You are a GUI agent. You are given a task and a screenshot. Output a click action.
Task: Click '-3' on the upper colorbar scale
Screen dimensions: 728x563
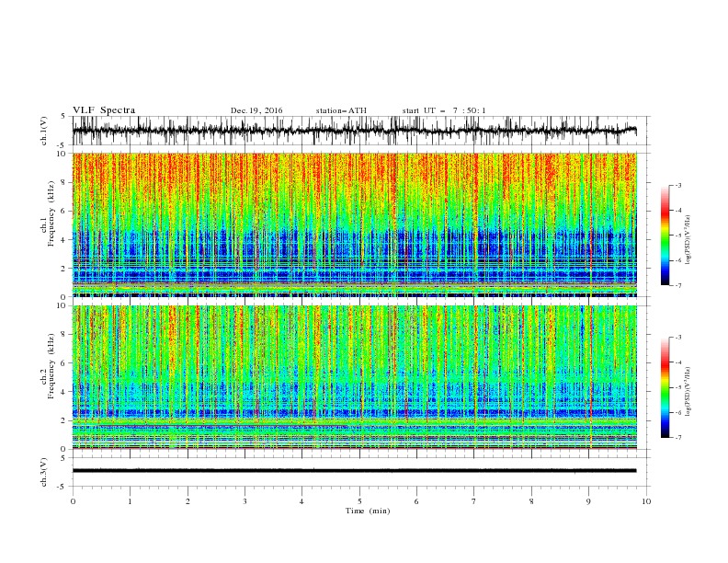point(677,185)
